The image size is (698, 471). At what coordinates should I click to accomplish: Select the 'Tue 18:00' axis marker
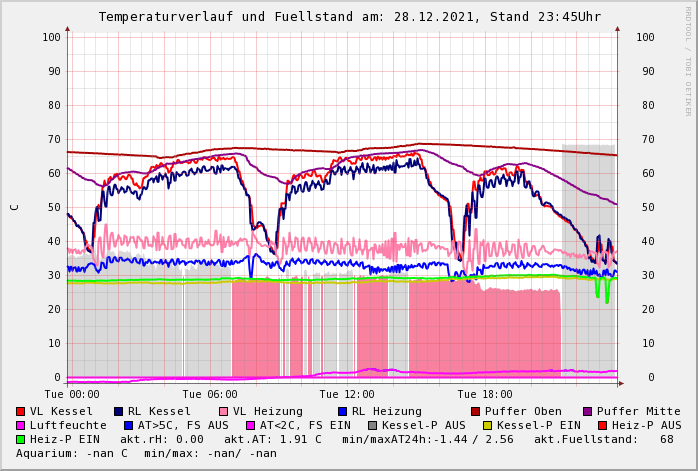[484, 394]
